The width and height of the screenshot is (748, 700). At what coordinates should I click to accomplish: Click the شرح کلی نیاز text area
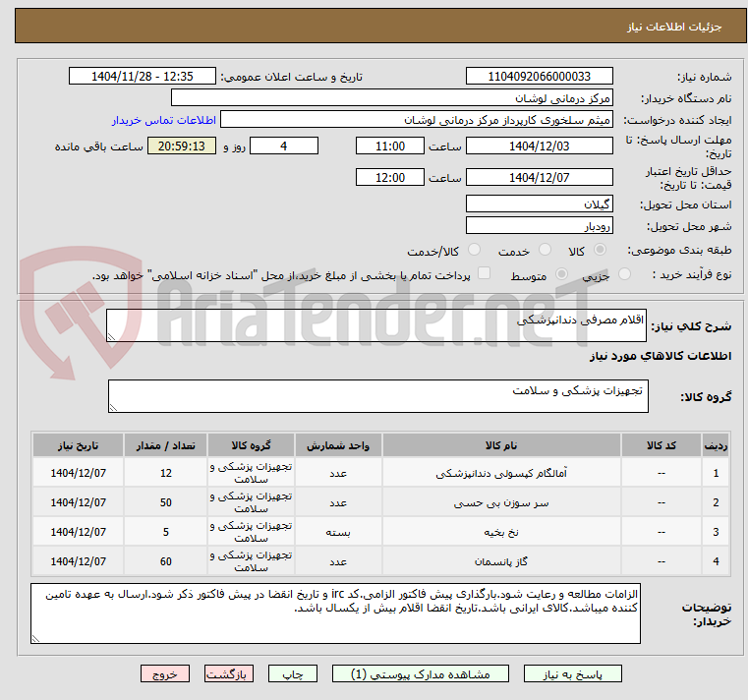click(x=375, y=325)
